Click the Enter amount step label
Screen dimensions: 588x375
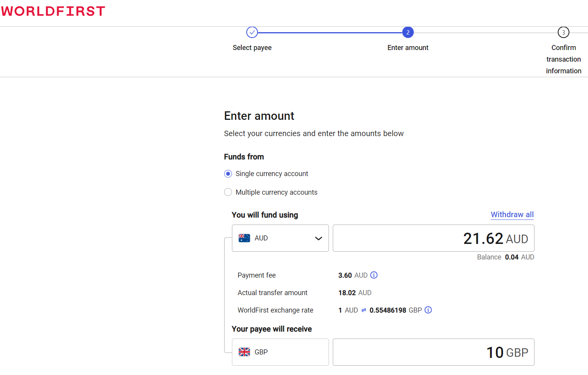(408, 48)
